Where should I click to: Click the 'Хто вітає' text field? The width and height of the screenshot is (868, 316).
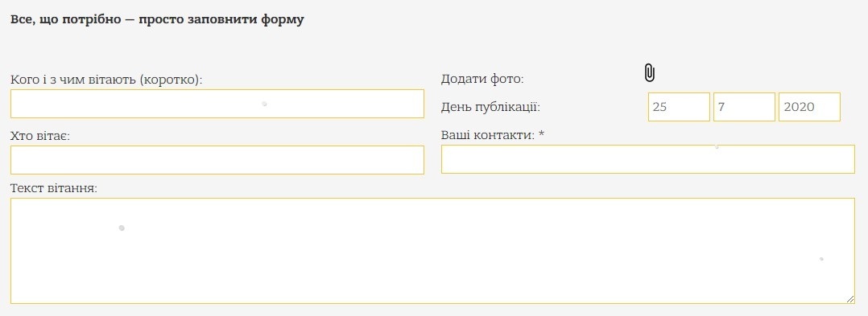click(217, 160)
